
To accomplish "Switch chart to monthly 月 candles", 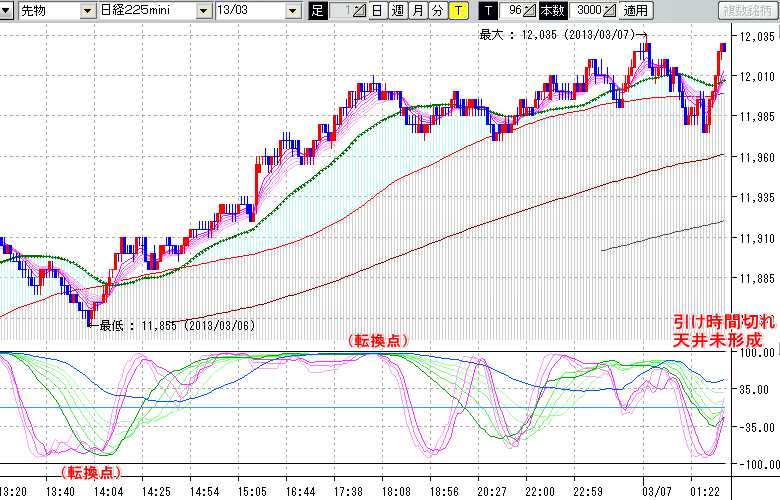I will coord(417,11).
